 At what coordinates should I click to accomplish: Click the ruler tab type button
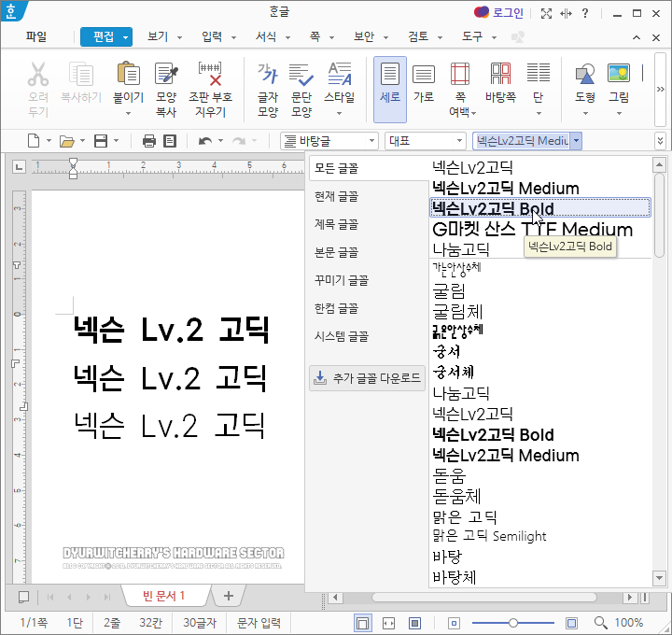point(19,167)
